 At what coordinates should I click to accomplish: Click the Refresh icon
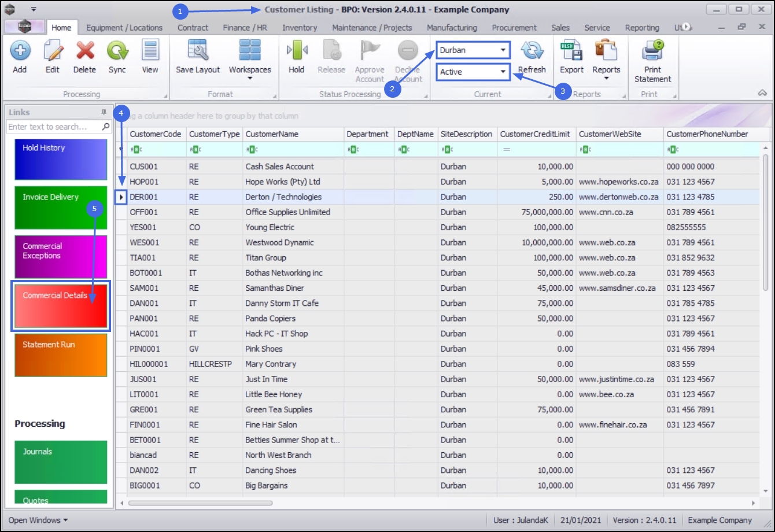(x=532, y=51)
